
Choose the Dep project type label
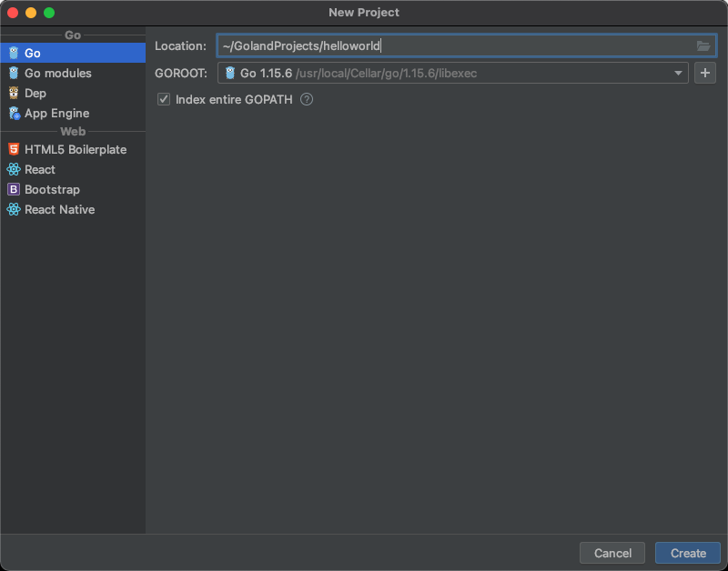(x=35, y=94)
